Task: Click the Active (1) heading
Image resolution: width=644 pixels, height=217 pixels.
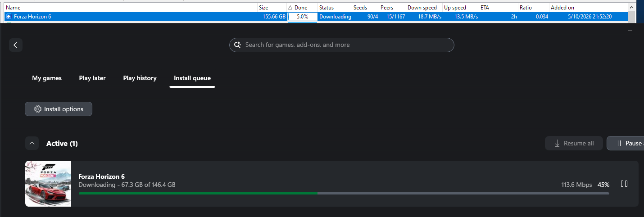Action: pos(62,144)
